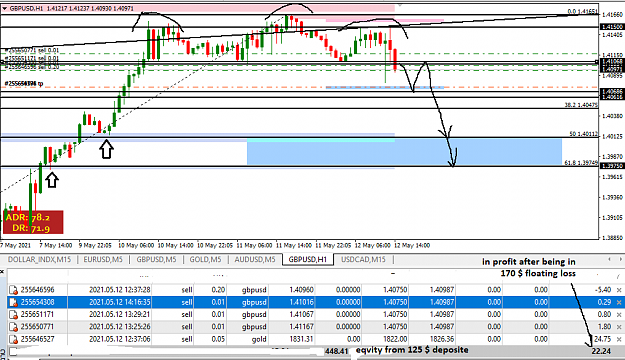This screenshot has width=625, height=360.
Task: Close gold order 255646527 with the x button
Action: [x=619, y=340]
